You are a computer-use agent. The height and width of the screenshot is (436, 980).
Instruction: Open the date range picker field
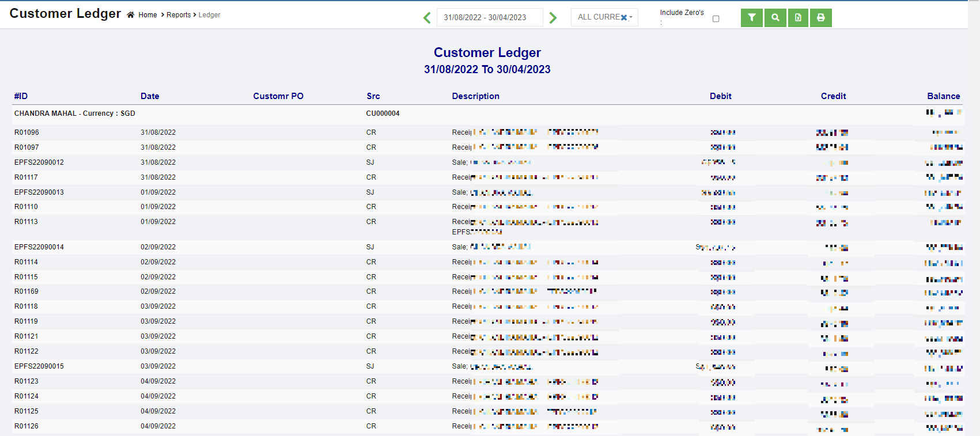point(489,17)
